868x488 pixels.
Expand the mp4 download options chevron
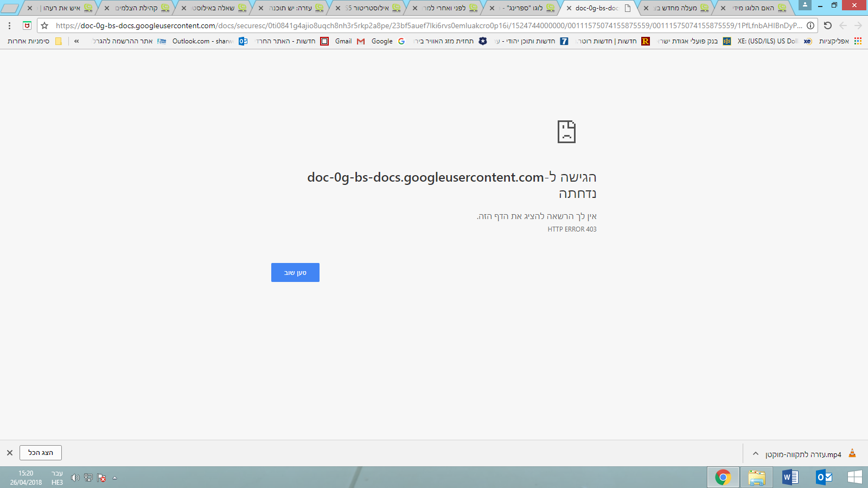[756, 453]
